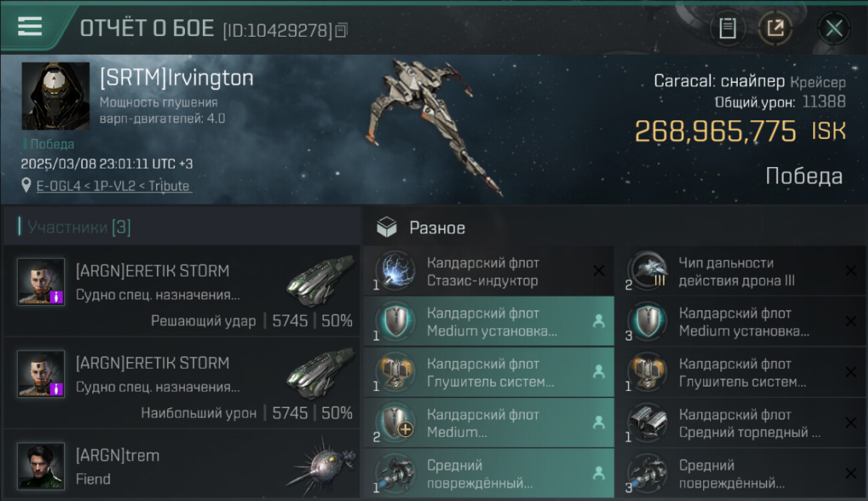Select the Разное section header
The height and width of the screenshot is (501, 868).
(437, 228)
